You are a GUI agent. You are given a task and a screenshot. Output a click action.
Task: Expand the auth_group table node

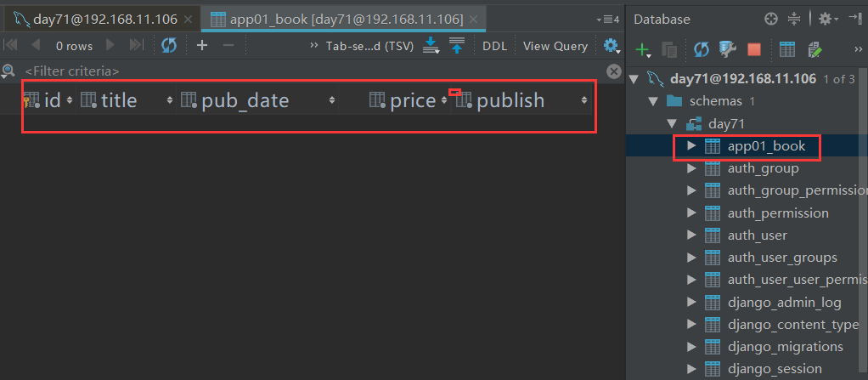tap(690, 168)
